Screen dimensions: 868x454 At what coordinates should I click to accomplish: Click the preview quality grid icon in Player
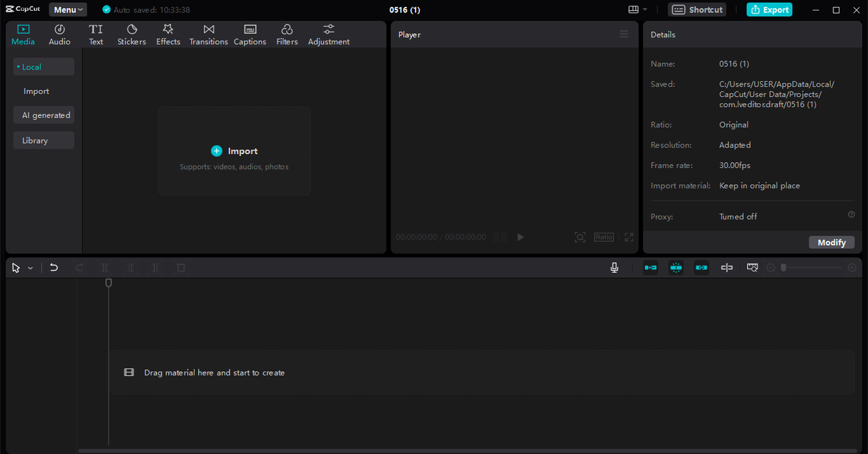(500, 237)
